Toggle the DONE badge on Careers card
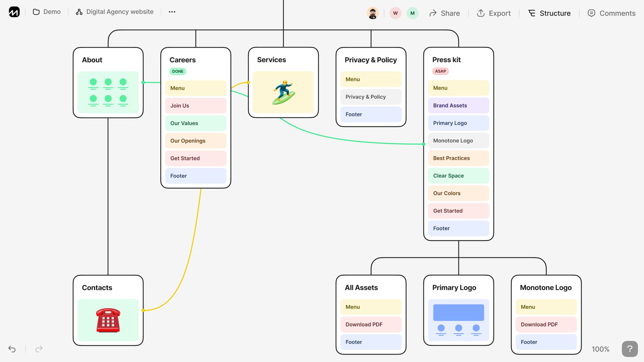 [177, 71]
